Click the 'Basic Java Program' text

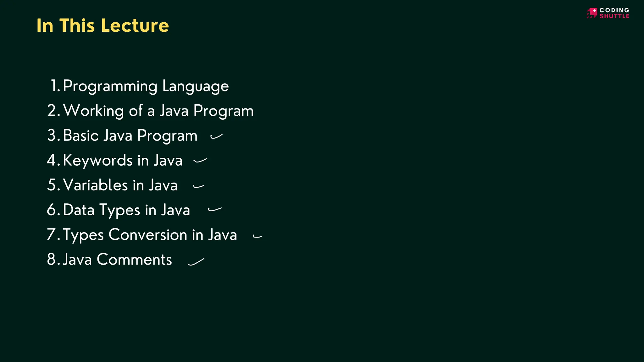coord(130,136)
